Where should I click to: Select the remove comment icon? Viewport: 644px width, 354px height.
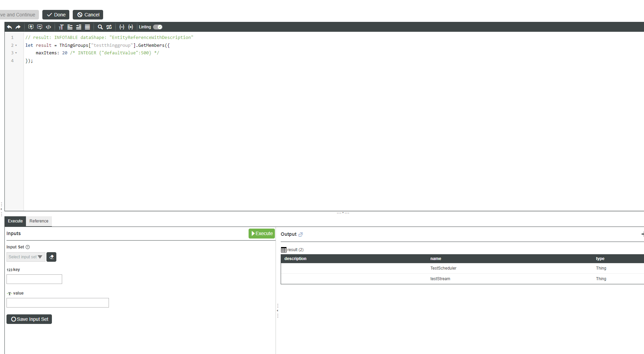pos(40,27)
